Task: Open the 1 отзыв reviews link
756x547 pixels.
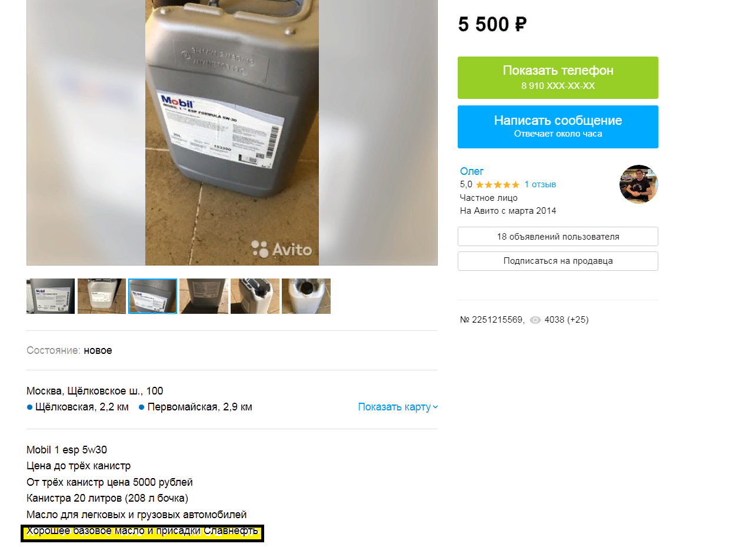Action: point(540,184)
